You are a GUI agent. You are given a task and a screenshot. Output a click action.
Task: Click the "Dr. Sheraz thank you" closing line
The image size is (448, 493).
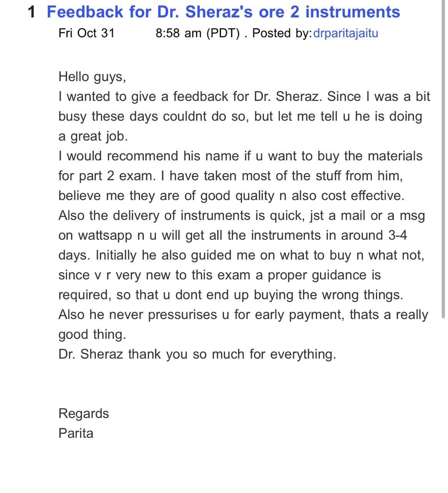pos(197,354)
